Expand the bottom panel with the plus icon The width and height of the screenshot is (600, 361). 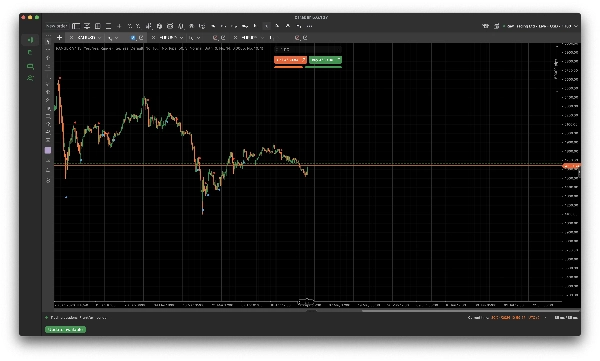(47, 317)
